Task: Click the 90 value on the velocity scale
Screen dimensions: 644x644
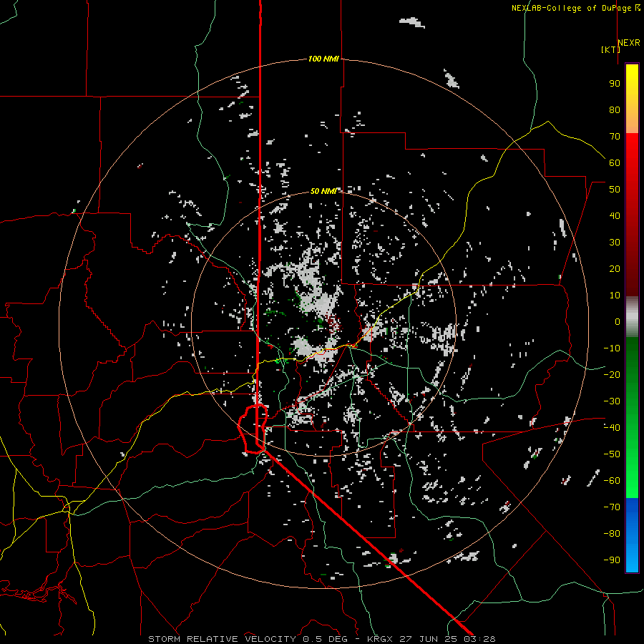Action: pyautogui.click(x=615, y=84)
